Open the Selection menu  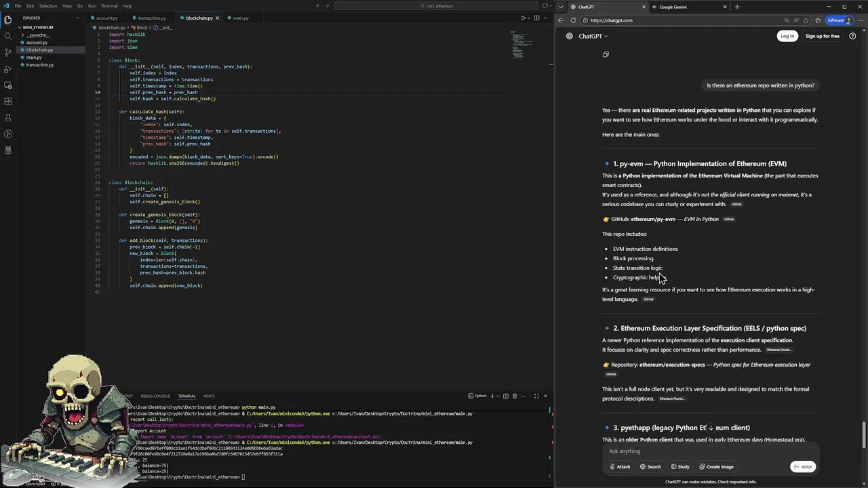coord(48,6)
